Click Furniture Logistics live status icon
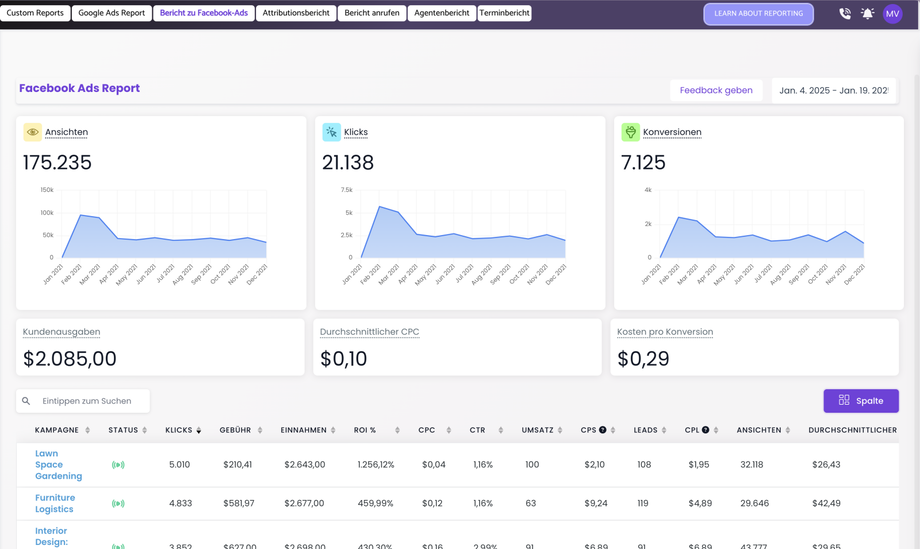 pyautogui.click(x=118, y=503)
